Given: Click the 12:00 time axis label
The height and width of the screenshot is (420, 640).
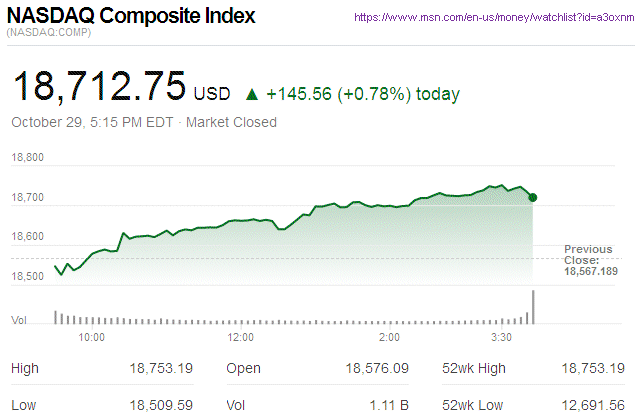Looking at the screenshot, I should 241,337.
